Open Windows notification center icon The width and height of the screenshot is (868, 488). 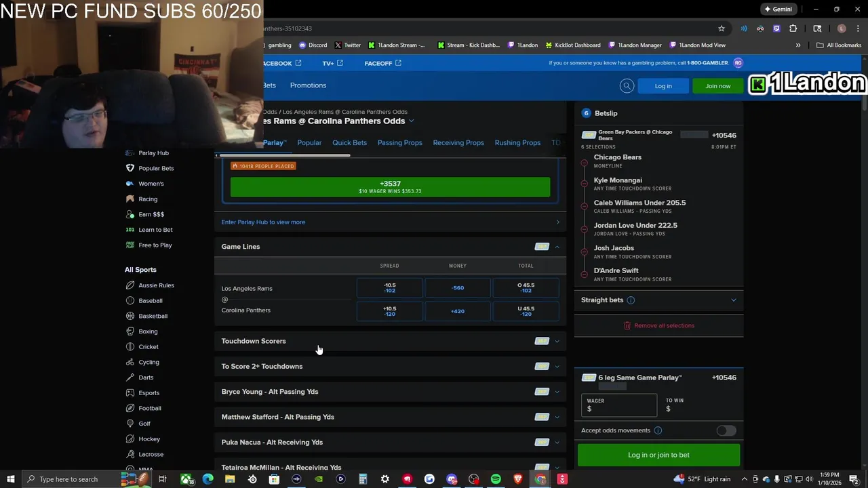coord(854,479)
